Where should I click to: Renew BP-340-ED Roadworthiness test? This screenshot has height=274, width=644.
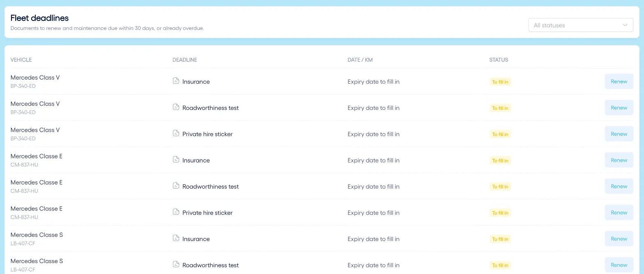pos(619,107)
